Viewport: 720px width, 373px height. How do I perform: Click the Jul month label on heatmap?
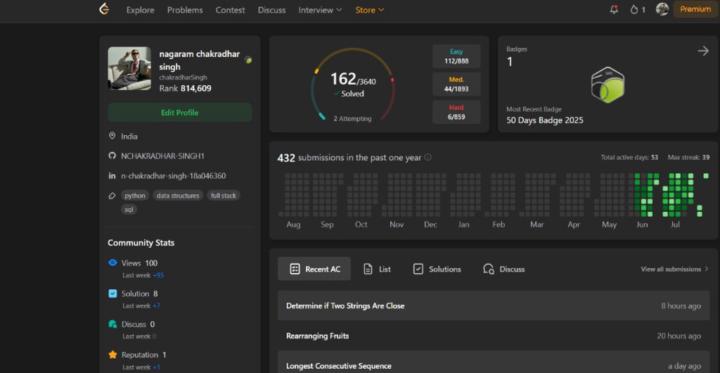[675, 225]
